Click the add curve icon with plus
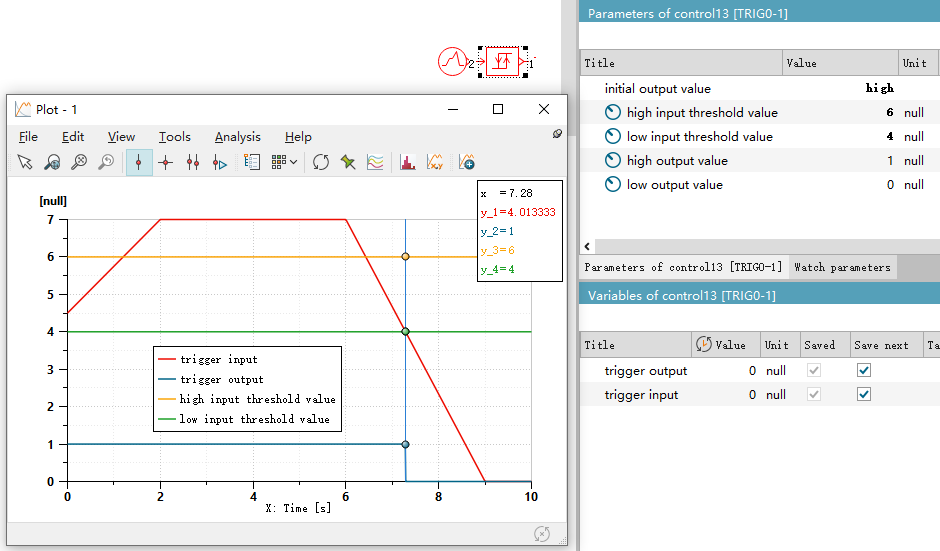This screenshot has width=940, height=551. (466, 162)
